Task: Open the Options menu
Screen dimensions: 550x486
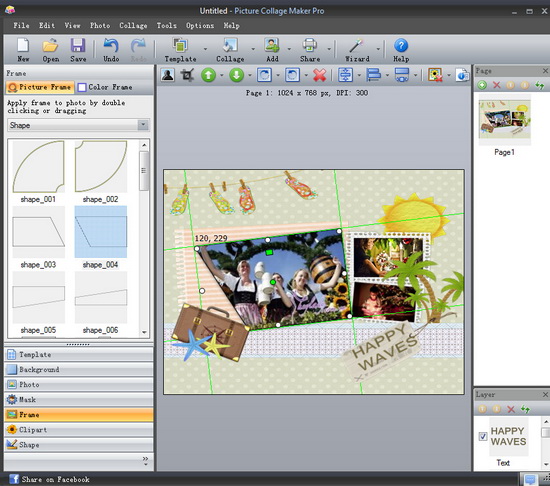Action: [200, 26]
